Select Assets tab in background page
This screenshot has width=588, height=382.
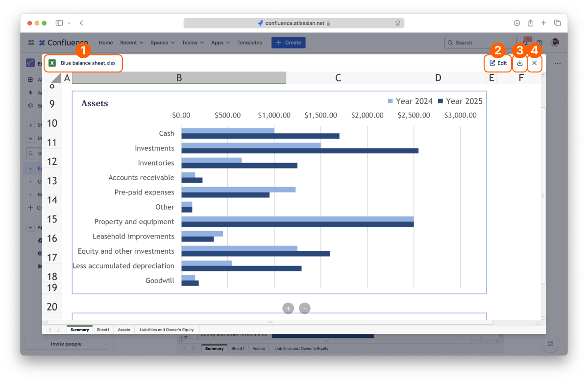point(259,348)
